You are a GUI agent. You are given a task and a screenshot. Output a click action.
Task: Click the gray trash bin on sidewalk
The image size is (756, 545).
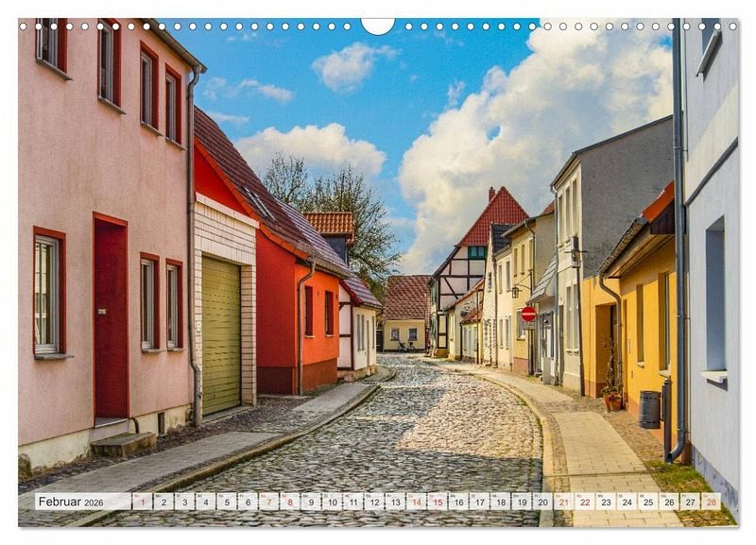(649, 409)
